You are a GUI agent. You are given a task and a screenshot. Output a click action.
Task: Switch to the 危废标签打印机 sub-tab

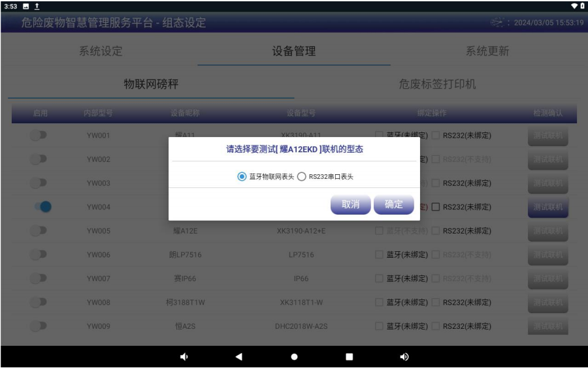pos(437,84)
